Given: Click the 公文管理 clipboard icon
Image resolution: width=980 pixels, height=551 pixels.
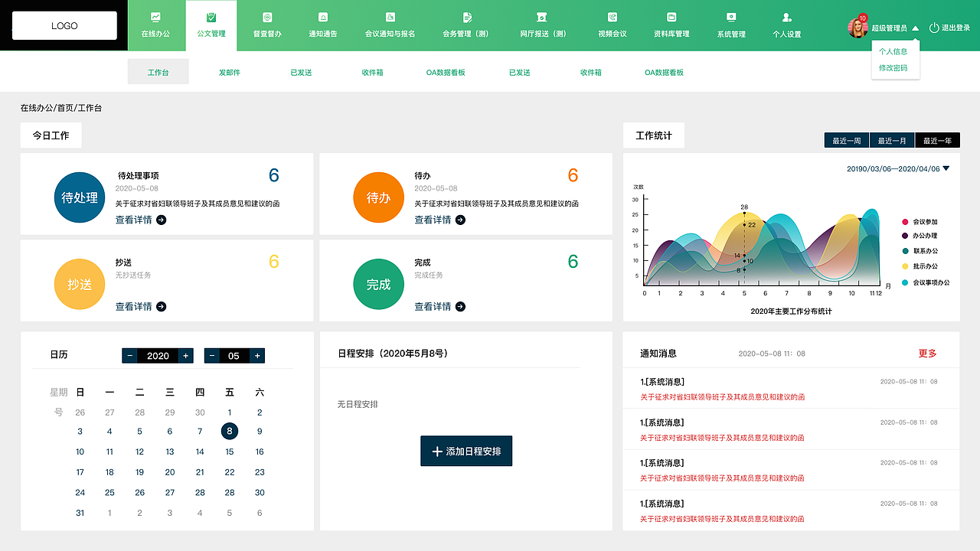Looking at the screenshot, I should [211, 17].
